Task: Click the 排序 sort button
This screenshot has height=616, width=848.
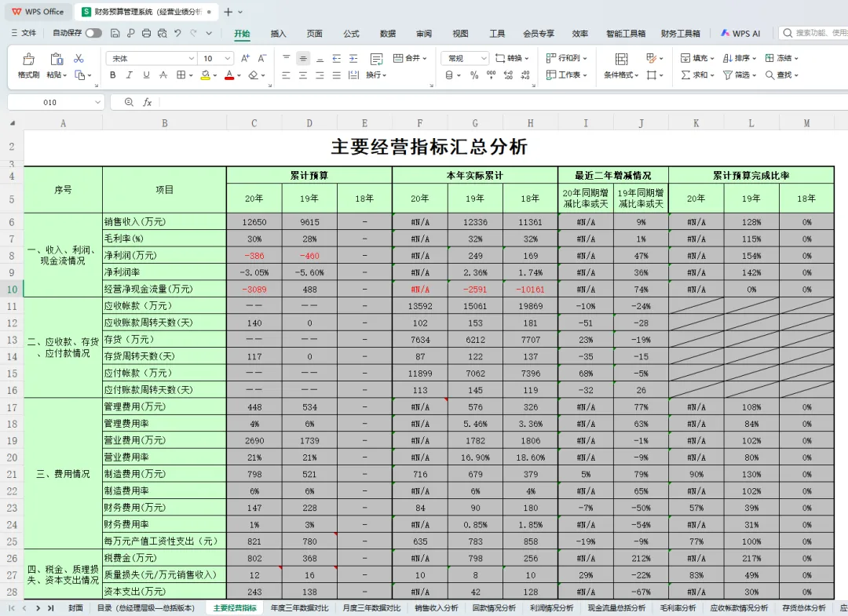Action: click(740, 58)
